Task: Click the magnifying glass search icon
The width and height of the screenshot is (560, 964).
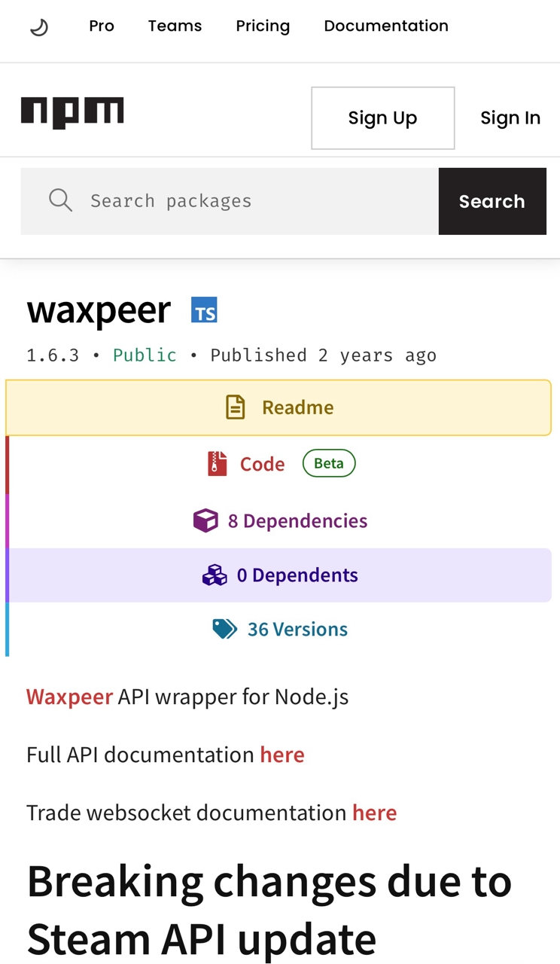Action: coord(60,200)
